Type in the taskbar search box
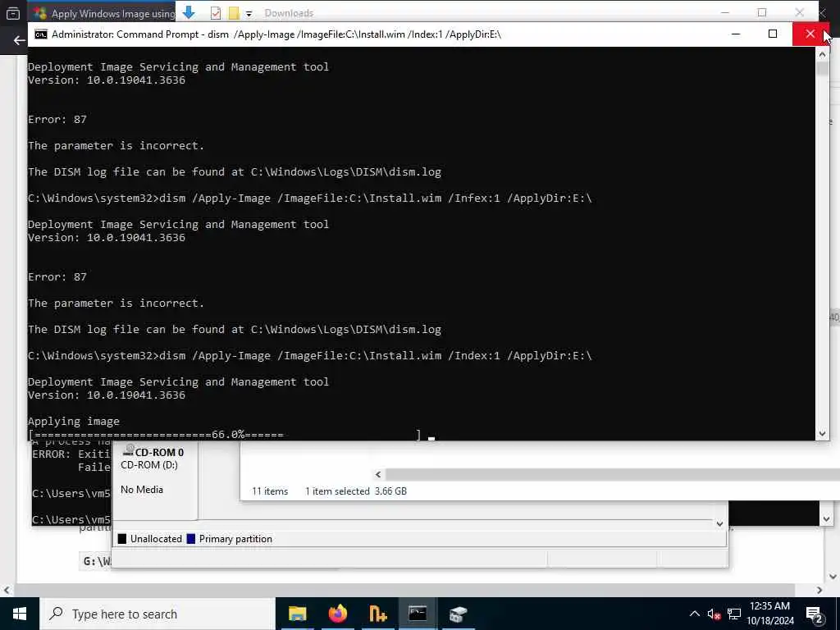 tap(157, 614)
